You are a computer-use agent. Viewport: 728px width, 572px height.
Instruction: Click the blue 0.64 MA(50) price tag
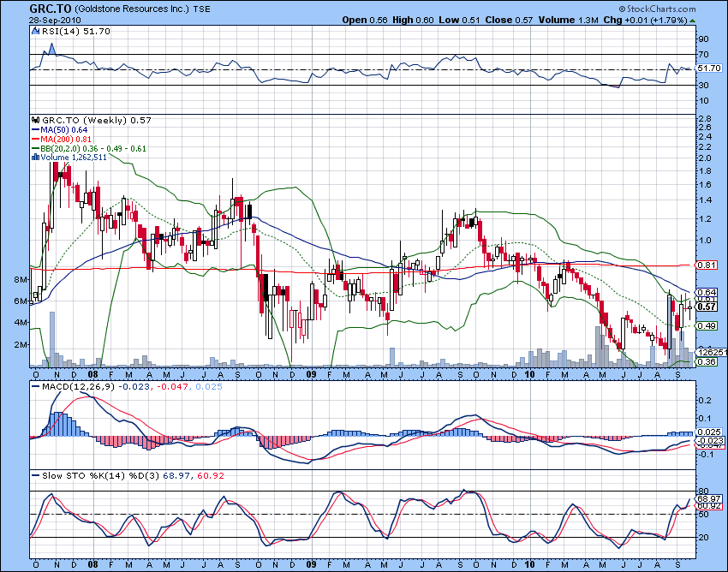pyautogui.click(x=707, y=293)
